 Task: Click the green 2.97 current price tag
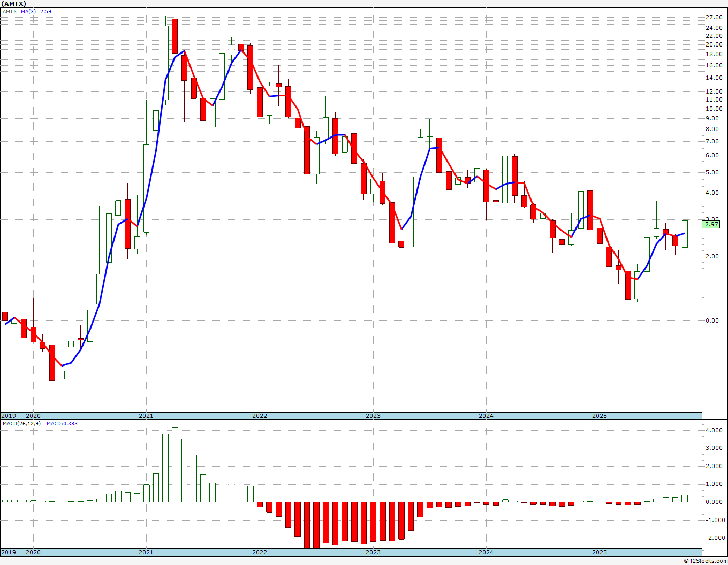712,224
